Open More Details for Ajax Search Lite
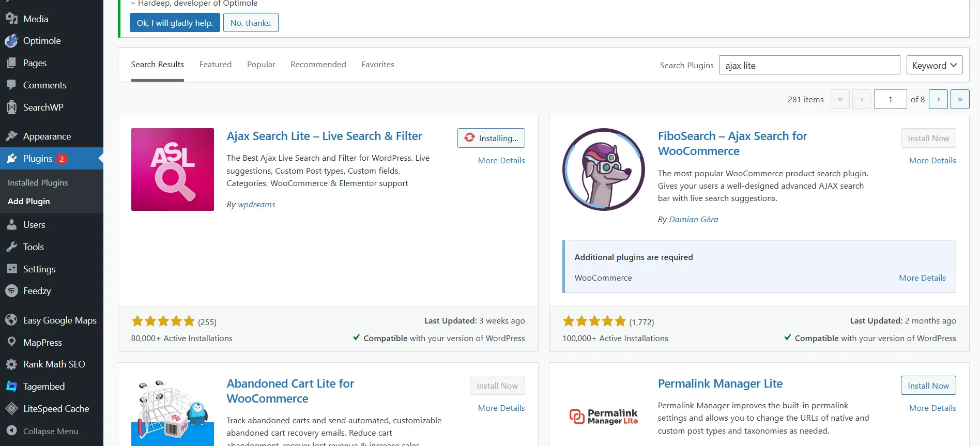Viewport: 980px width, 446px height. pos(501,160)
